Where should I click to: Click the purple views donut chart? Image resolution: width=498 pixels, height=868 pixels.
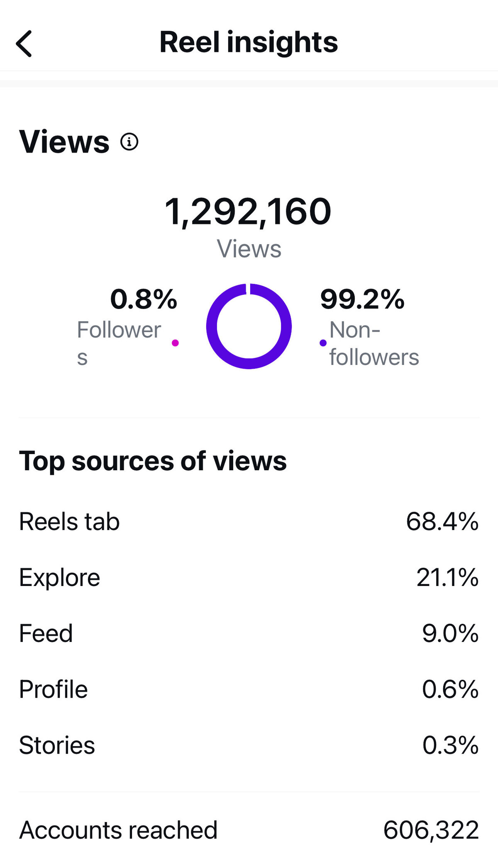[249, 326]
